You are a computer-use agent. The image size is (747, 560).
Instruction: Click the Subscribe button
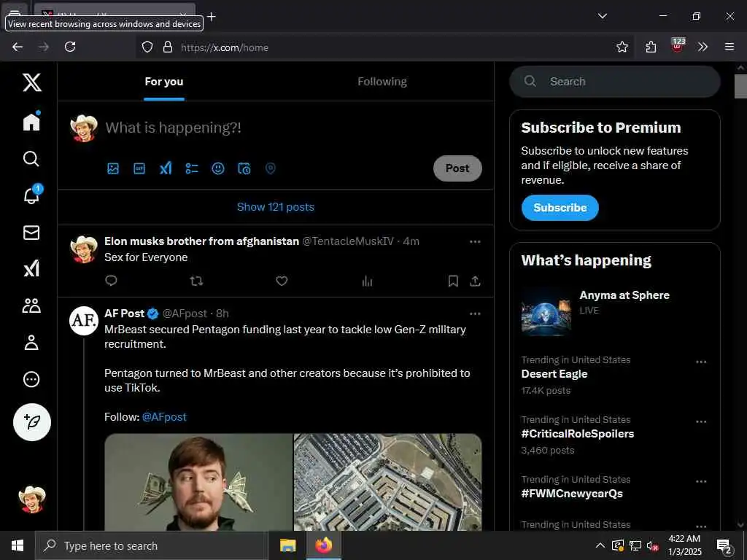pyautogui.click(x=560, y=208)
